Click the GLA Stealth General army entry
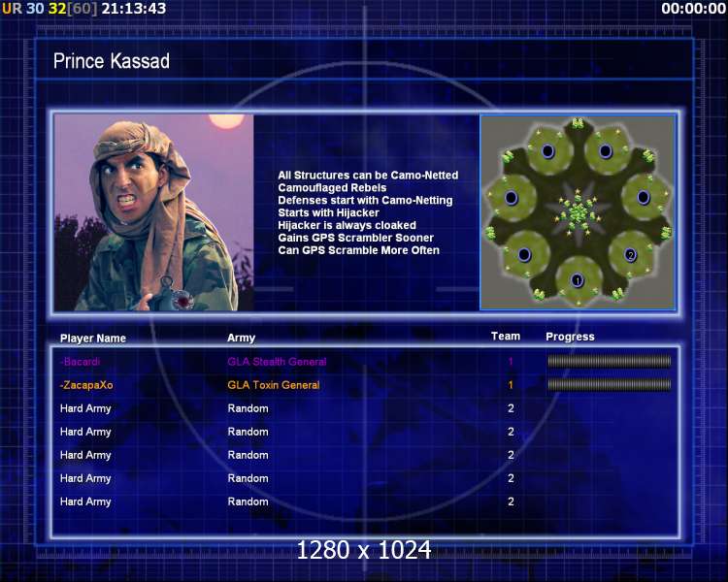 coord(277,362)
